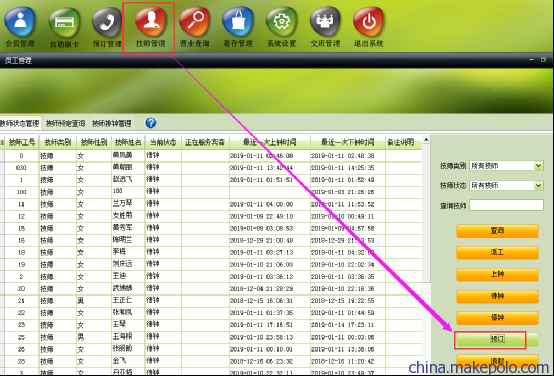Switch to the 技师排钟管理 tab
The height and width of the screenshot is (376, 554).
[112, 123]
